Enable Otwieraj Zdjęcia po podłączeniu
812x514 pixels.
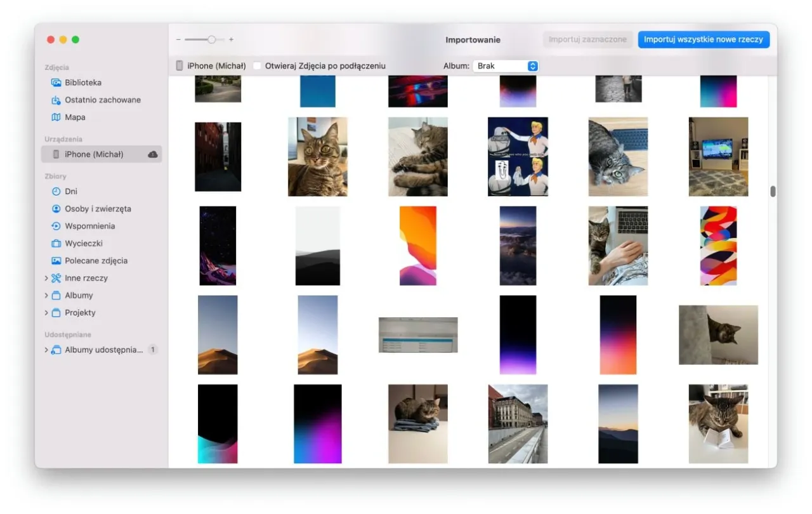(x=256, y=65)
